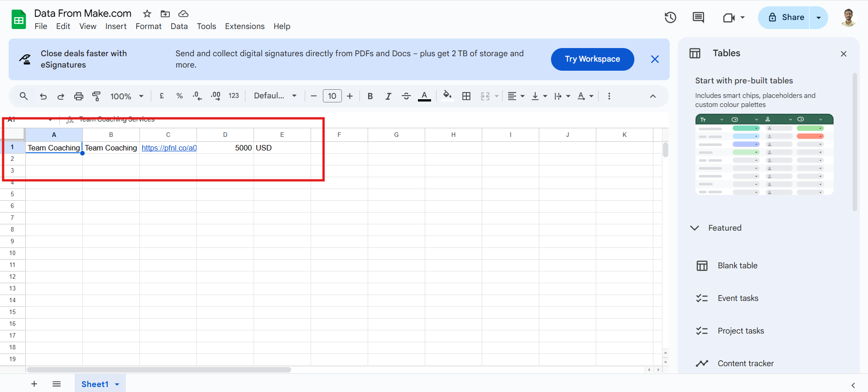The width and height of the screenshot is (868, 392).
Task: Open the https://pfnl.co/a0 link in C1
Action: [x=169, y=148]
